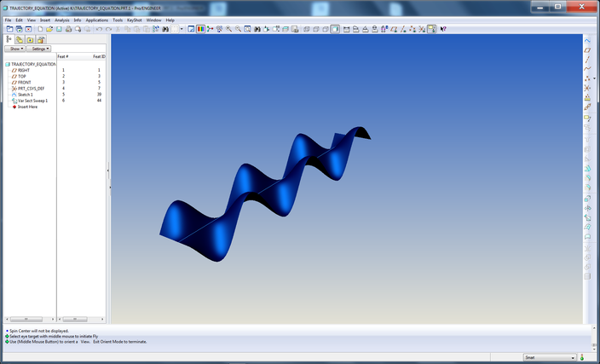
Task: Regenerate the model using regenerate icon
Action: (x=156, y=29)
